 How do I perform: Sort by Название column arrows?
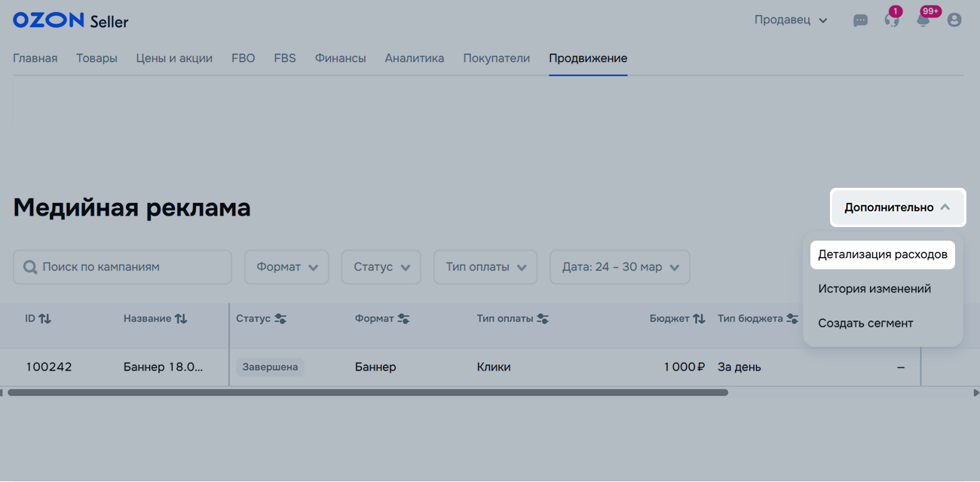[x=181, y=319]
